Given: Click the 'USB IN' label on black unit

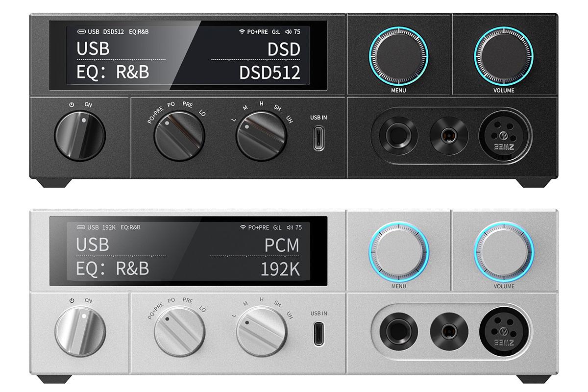Looking at the screenshot, I should (318, 117).
